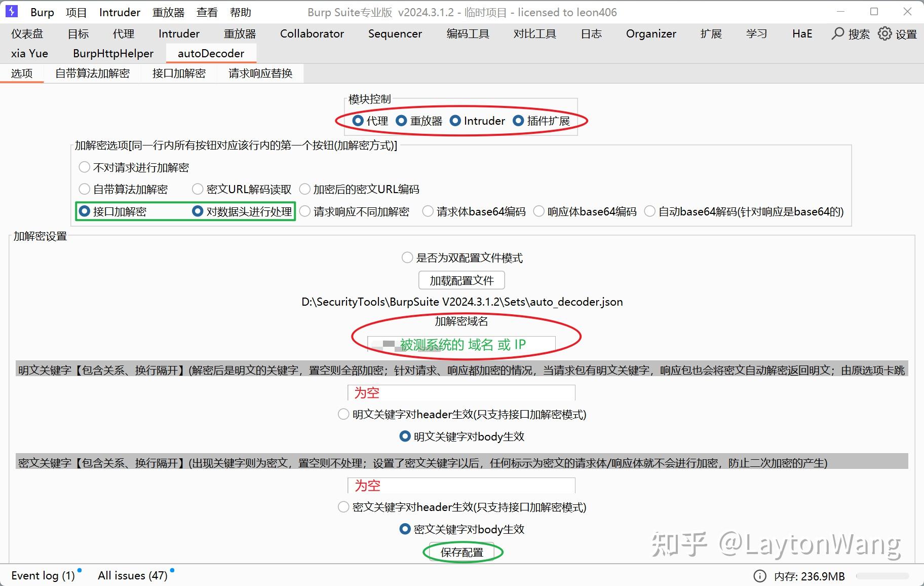Click the memory info icon in status bar
Screen dimensions: 924x586
[x=759, y=576]
